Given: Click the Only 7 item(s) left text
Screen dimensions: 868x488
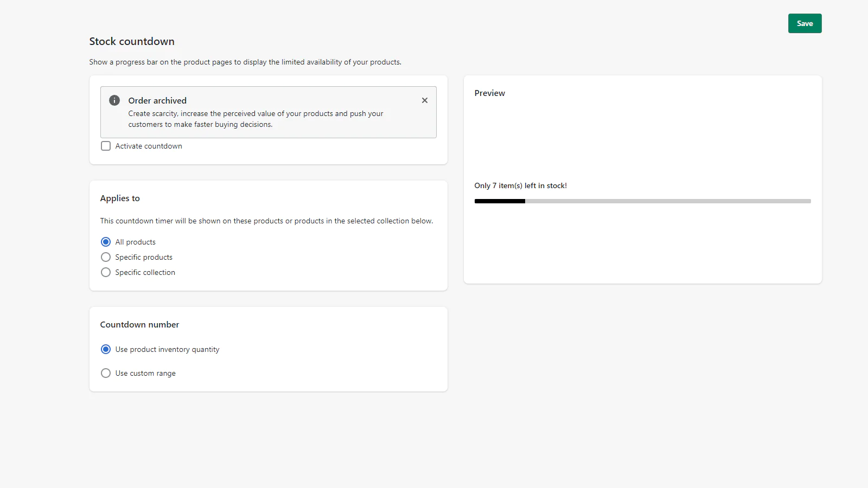Looking at the screenshot, I should pos(520,185).
